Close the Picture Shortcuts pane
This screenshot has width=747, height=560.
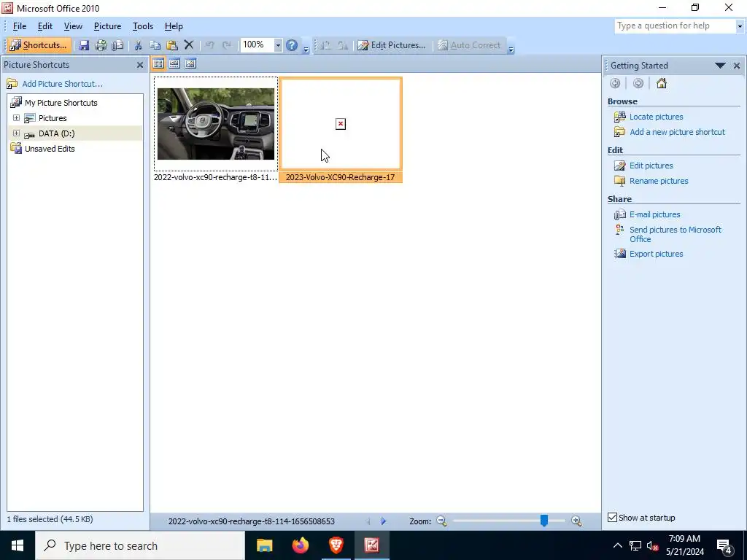140,65
